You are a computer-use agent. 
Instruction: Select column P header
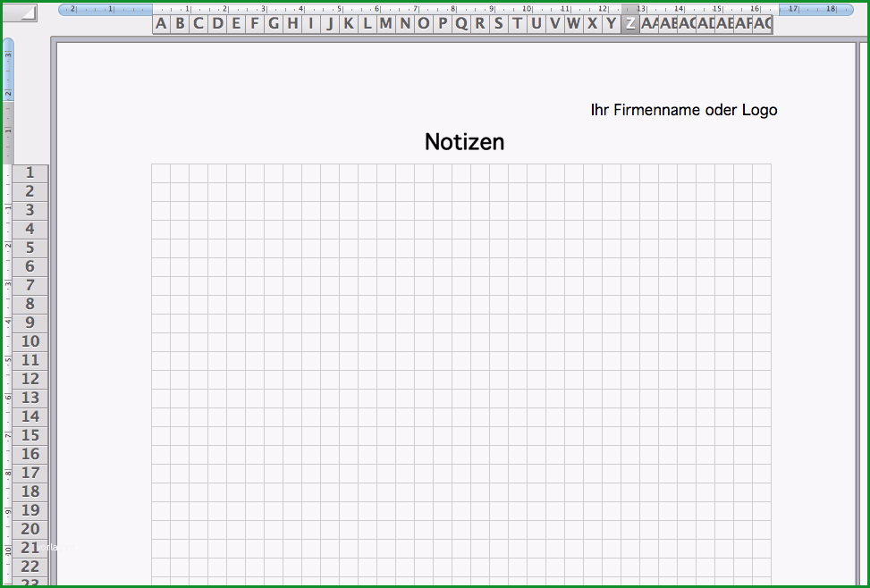[x=443, y=24]
